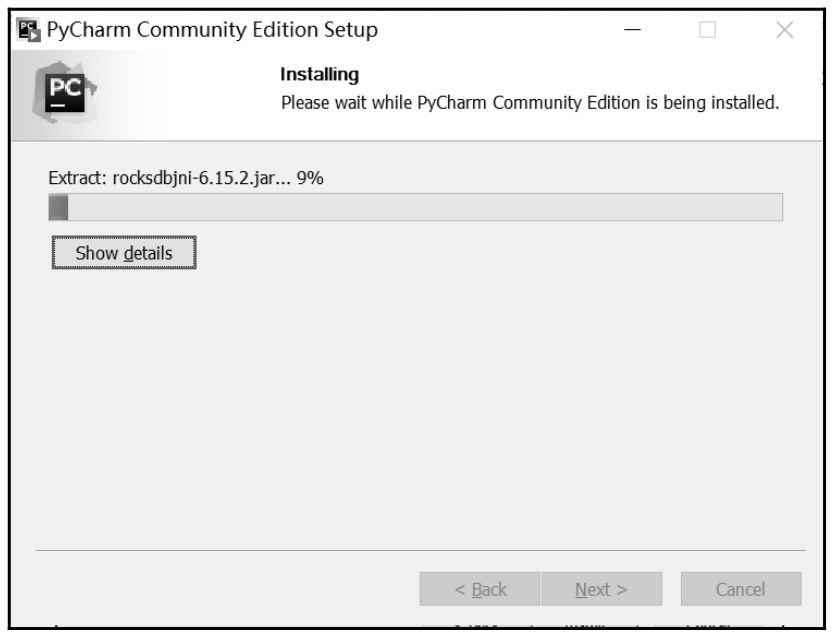The height and width of the screenshot is (640, 834).
Task: Click the horizontal separator line above buttons
Action: pos(420,550)
